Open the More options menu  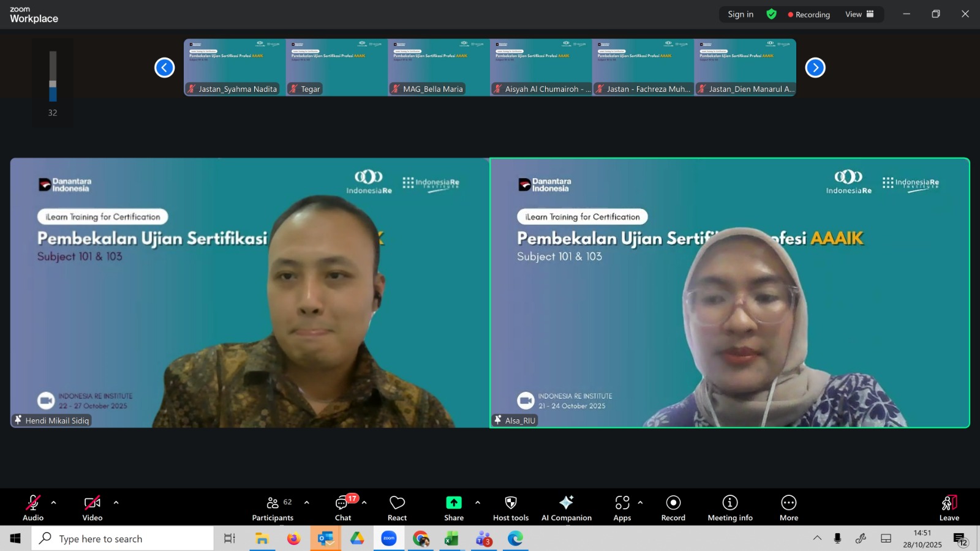click(x=788, y=508)
